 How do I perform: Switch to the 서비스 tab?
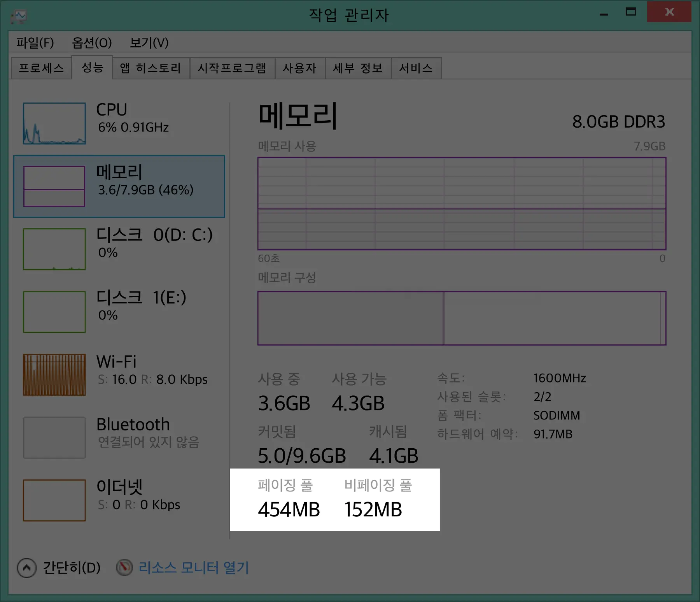tap(416, 68)
